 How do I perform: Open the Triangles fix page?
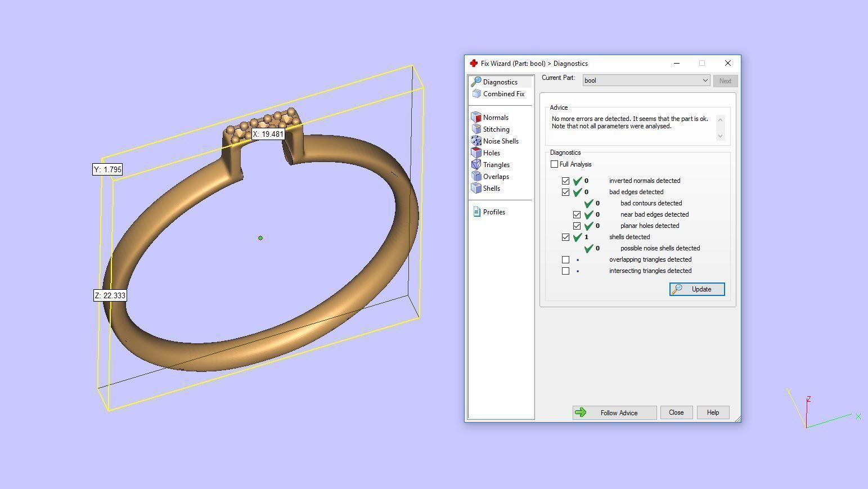[x=496, y=165]
